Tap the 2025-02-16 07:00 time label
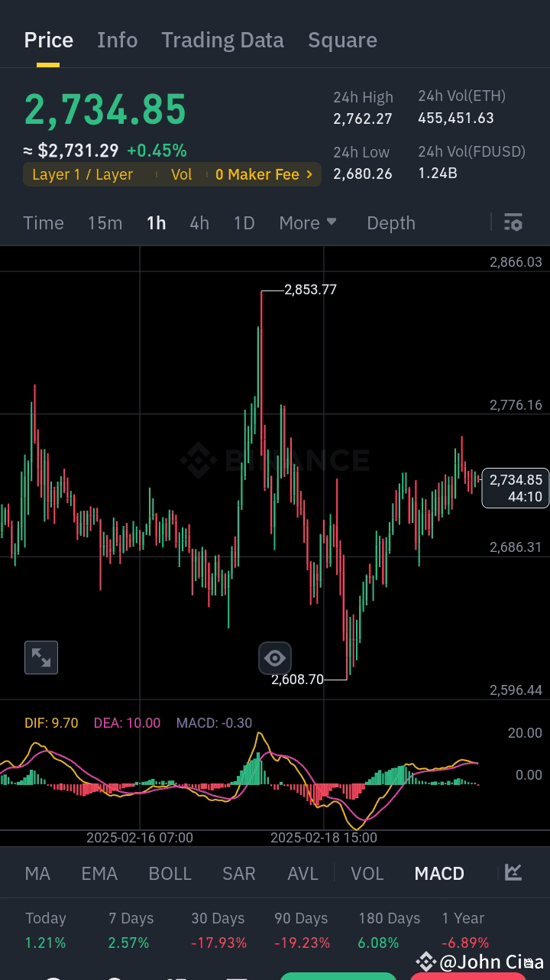The width and height of the screenshot is (550, 980). point(140,837)
